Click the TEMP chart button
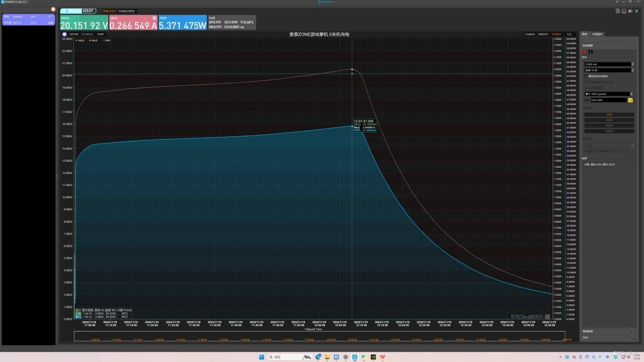 pyautogui.click(x=100, y=34)
